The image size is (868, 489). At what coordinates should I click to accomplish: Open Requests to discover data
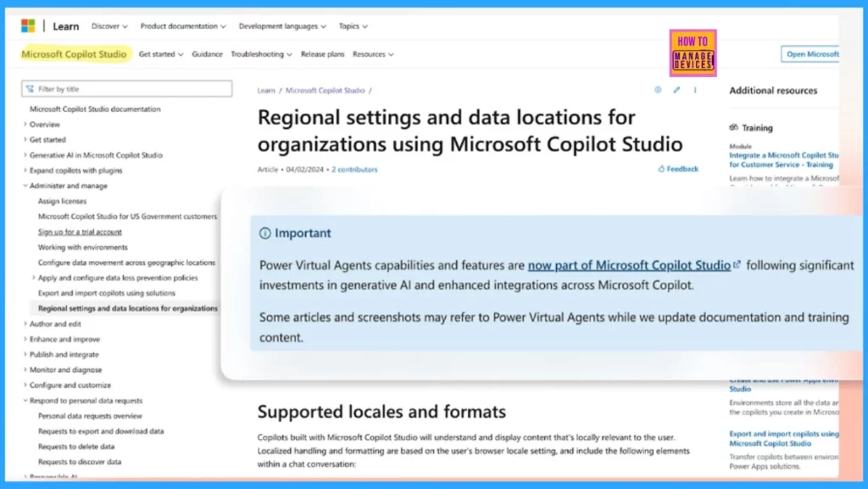coord(79,462)
